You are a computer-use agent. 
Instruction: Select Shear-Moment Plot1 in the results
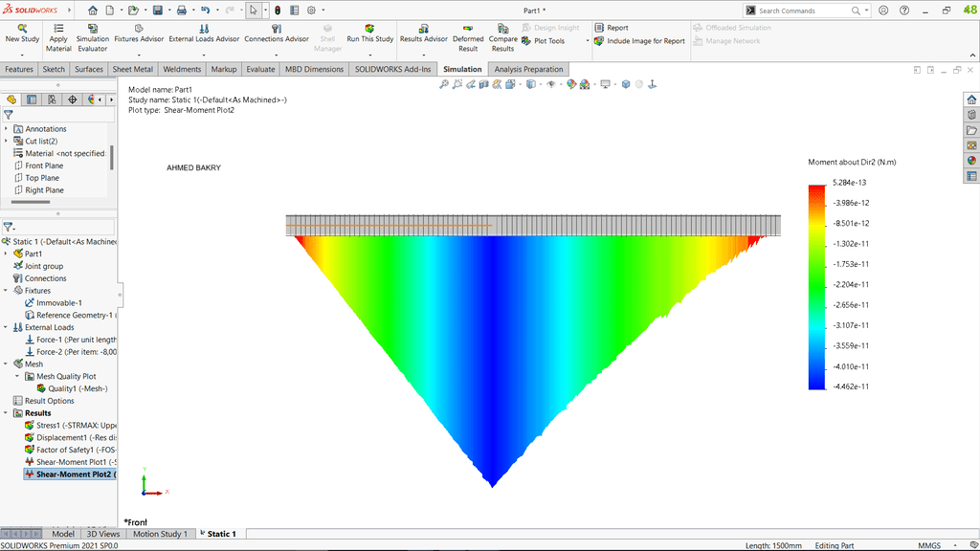pos(75,462)
